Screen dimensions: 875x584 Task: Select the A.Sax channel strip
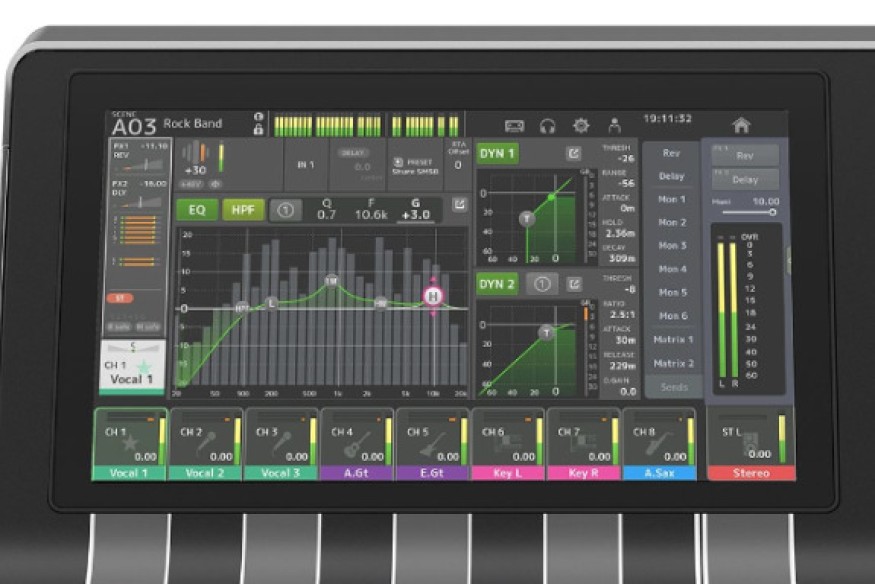(658, 444)
